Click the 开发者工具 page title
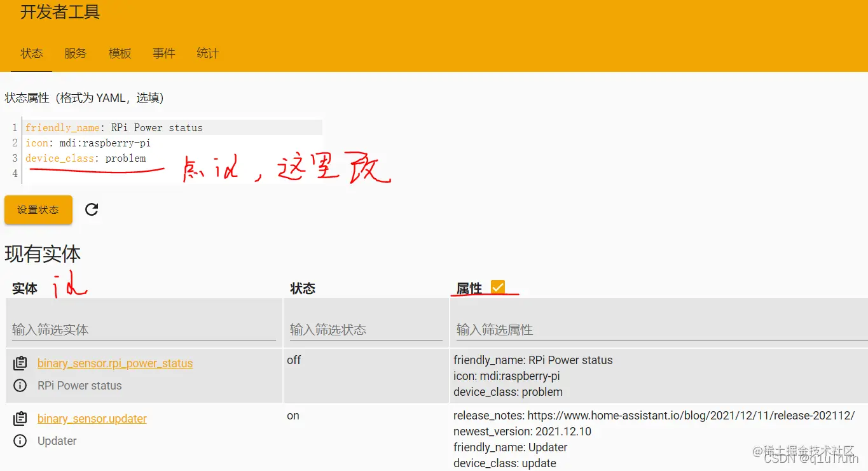This screenshot has width=868, height=471. coord(60,12)
